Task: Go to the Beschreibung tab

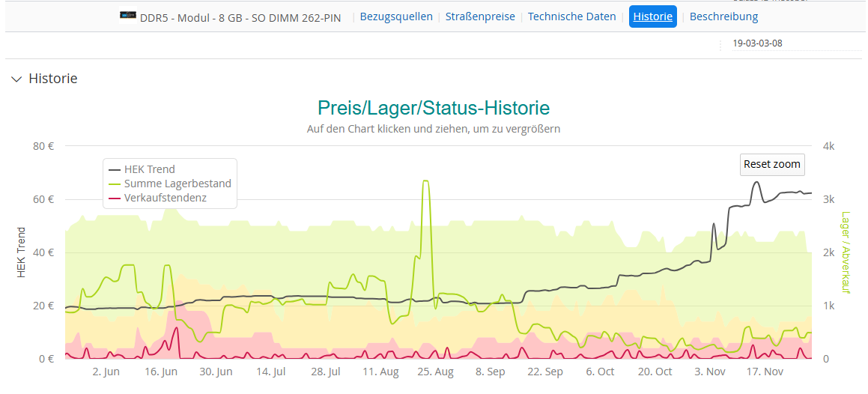Action: (723, 16)
